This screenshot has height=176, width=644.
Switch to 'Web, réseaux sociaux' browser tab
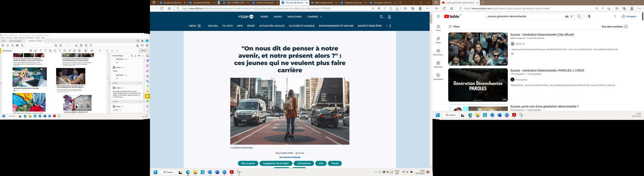[x=324, y=2]
